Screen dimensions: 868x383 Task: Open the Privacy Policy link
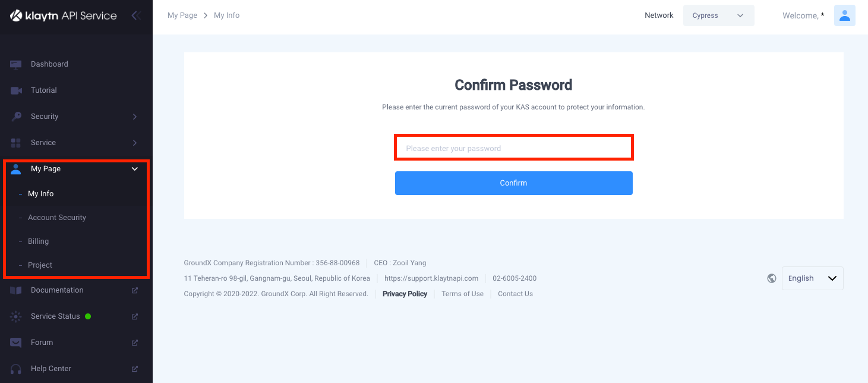pos(405,294)
